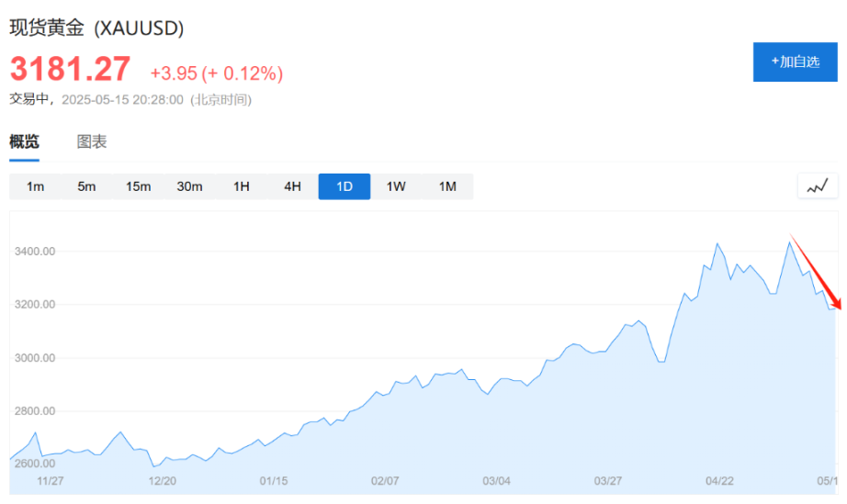Click the red arrow tip on chart
847x504 pixels.
(838, 308)
